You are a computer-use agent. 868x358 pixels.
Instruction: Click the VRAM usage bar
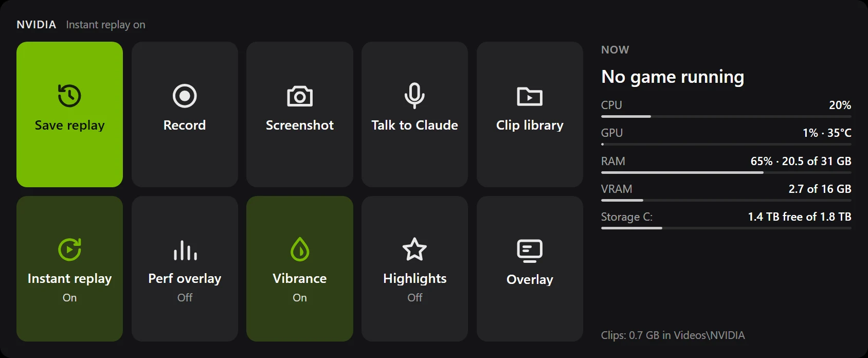(x=726, y=200)
